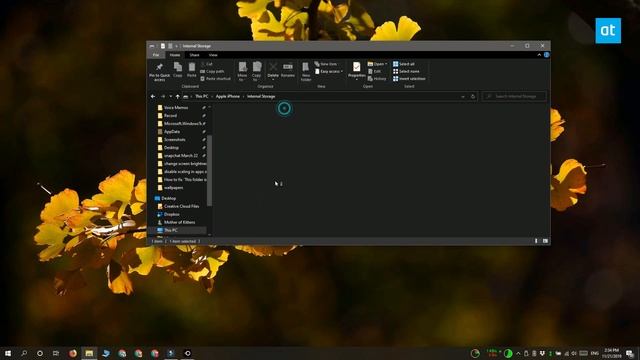Open the blue Help icon
The width and height of the screenshot is (640, 360).
tap(547, 55)
